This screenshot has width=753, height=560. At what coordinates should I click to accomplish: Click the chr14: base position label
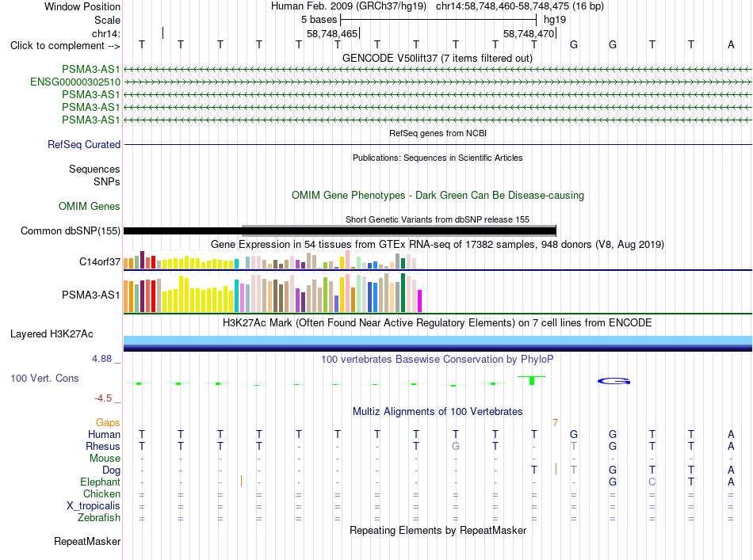click(106, 33)
